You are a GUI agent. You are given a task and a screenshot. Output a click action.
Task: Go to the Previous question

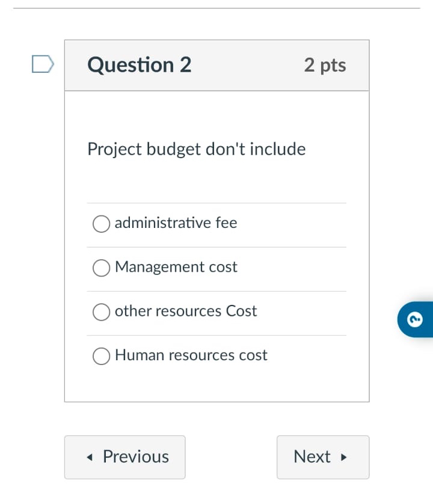click(124, 457)
